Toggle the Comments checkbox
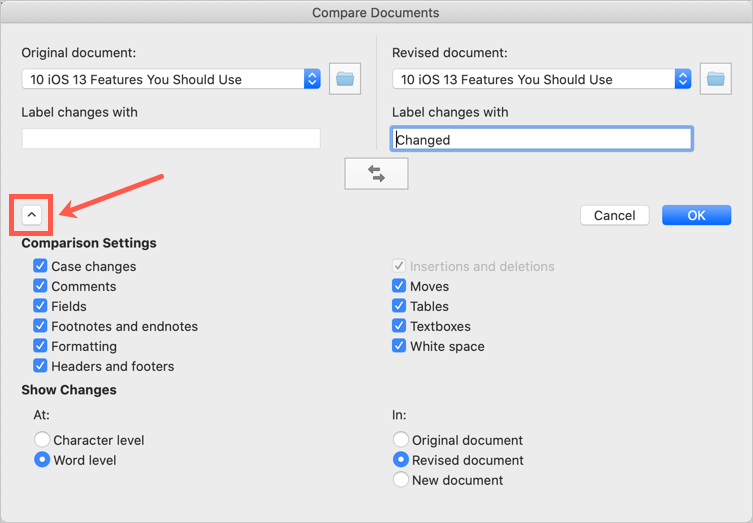This screenshot has width=753, height=523. click(x=40, y=286)
